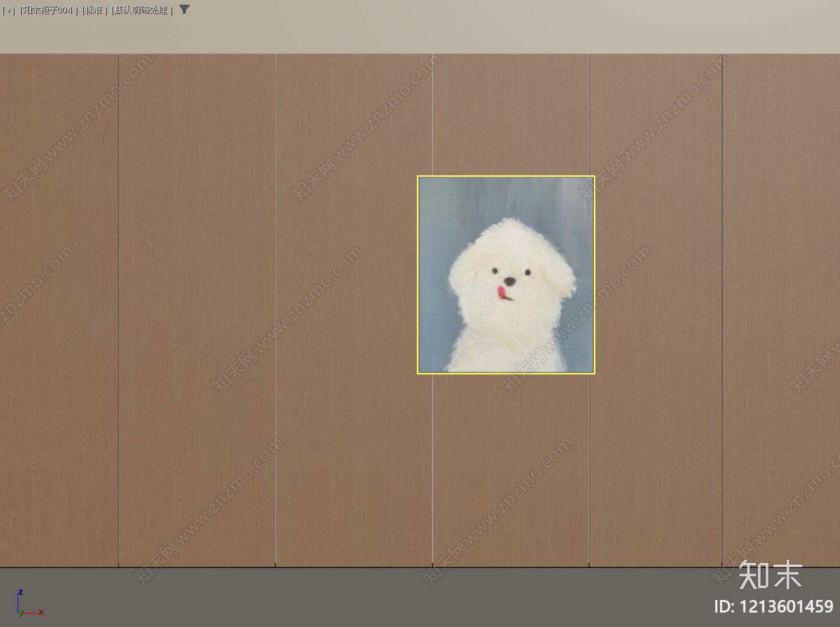Click the viewport filter funnel icon
Image resolution: width=840 pixels, height=627 pixels.
click(x=184, y=9)
